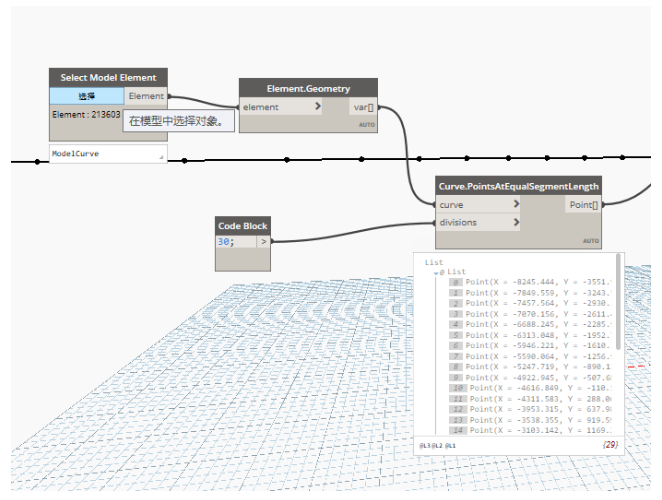Click the var[] output port of Element.Geometry
Viewport: 662px width, 500px height.
(362, 107)
